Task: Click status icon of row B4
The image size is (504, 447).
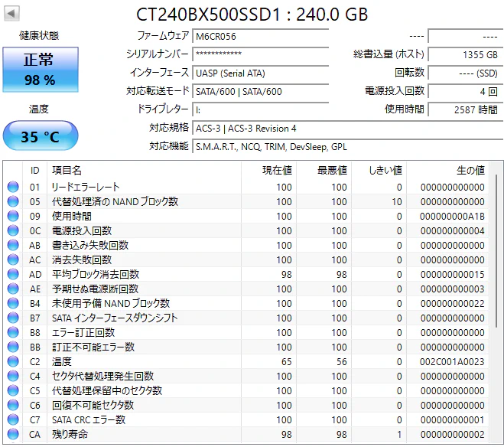Action: click(13, 303)
